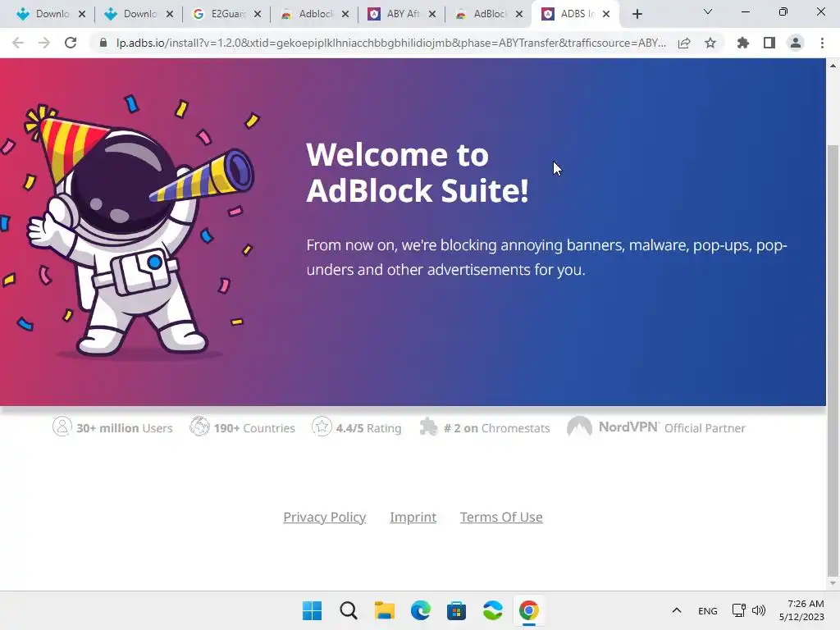Close the ADBS In tab
The image size is (840, 630).
point(606,14)
